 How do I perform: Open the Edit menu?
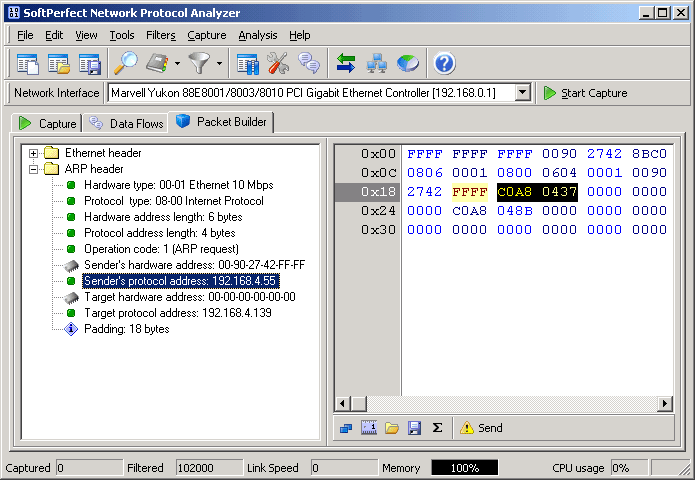54,35
